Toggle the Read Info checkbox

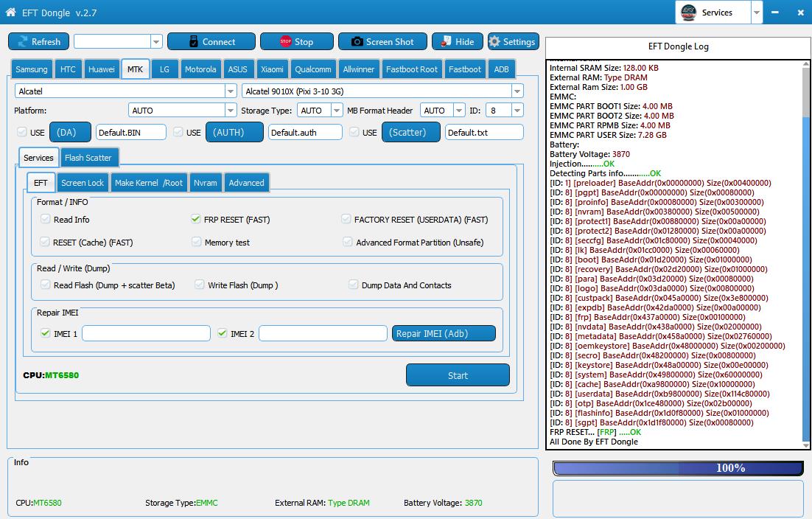coord(45,219)
